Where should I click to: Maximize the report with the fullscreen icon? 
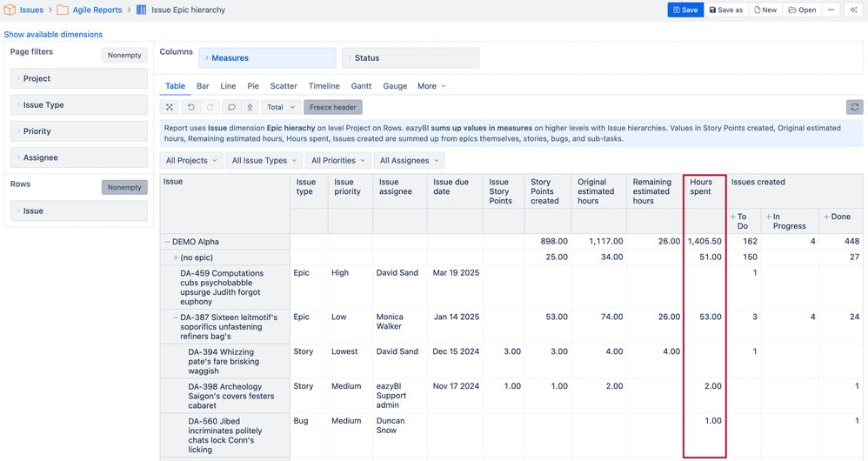170,107
